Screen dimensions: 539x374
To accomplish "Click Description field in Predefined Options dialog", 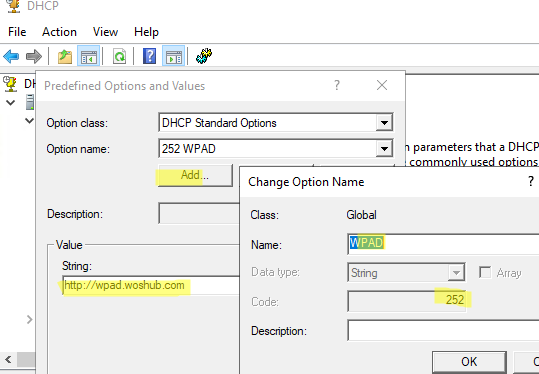I will [x=199, y=213].
